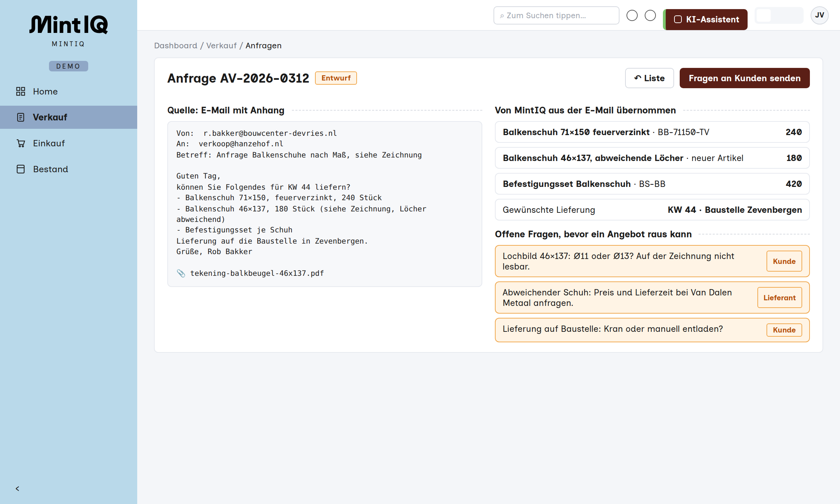Screen dimensions: 840x504
Task: Focus the Zum Suchen tippen search field
Action: tap(556, 15)
